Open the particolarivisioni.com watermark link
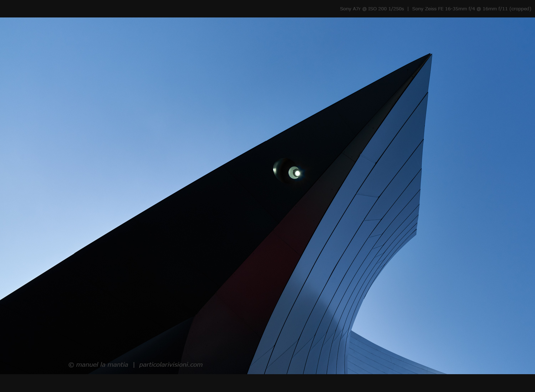 tap(170, 365)
